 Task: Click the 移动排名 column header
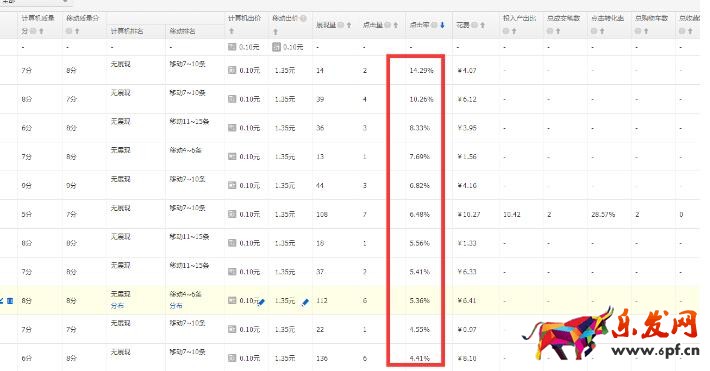[182, 31]
